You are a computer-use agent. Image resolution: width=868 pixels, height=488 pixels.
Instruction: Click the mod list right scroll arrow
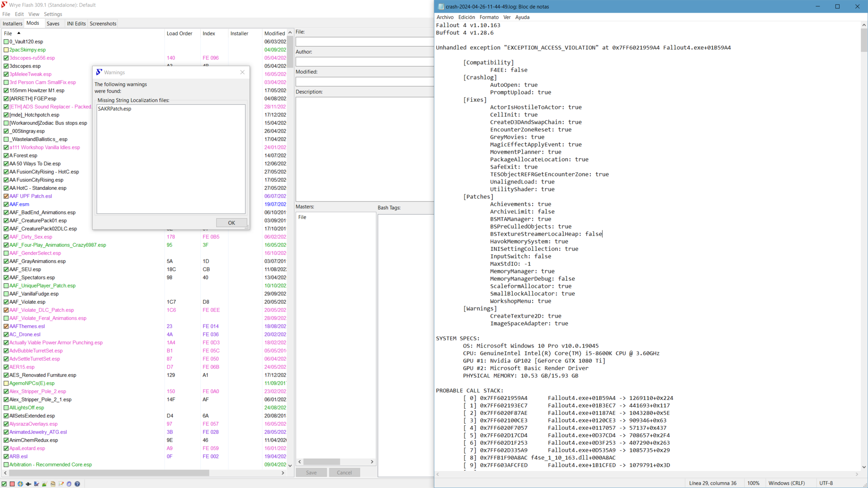pyautogui.click(x=283, y=473)
